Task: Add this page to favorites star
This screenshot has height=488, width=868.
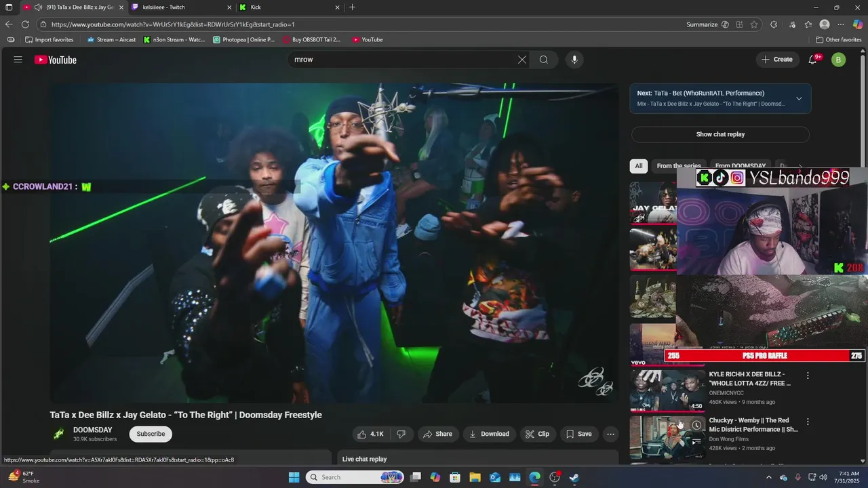Action: (754, 24)
